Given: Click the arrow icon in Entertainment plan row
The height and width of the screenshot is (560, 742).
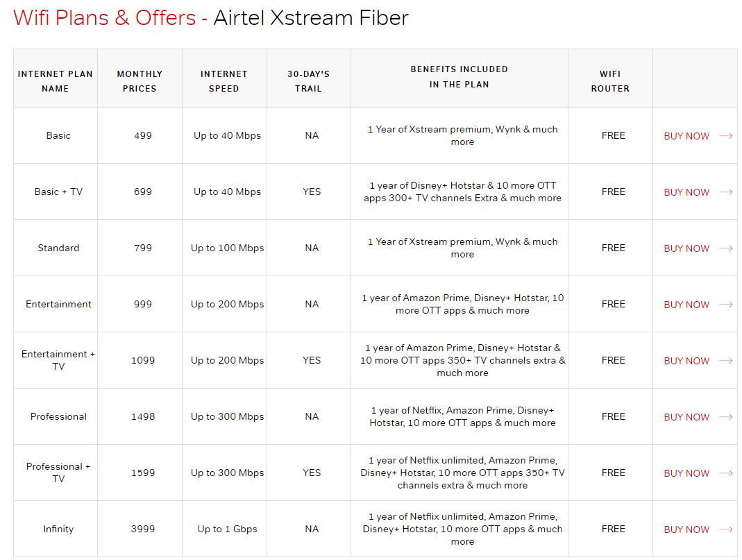Looking at the screenshot, I should (x=726, y=305).
